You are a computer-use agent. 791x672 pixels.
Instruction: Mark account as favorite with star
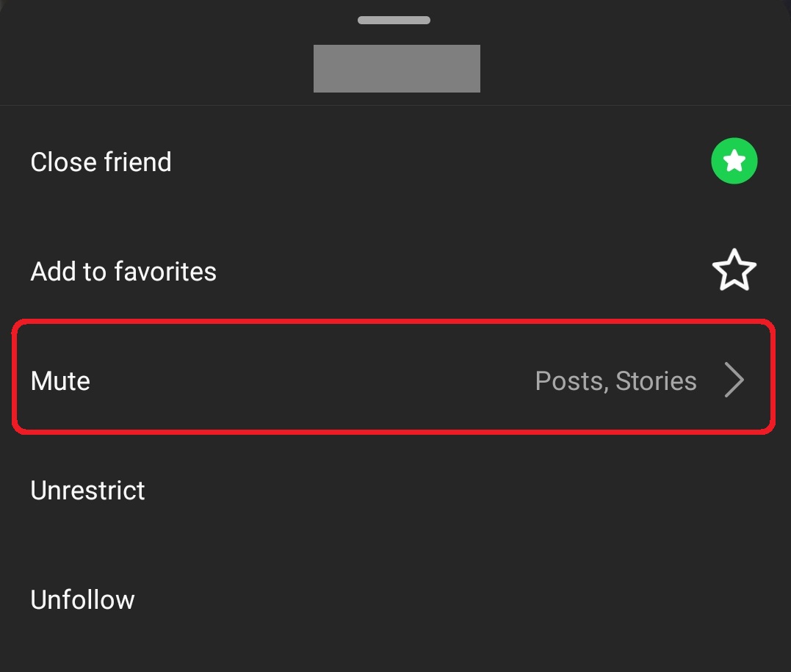pos(734,270)
